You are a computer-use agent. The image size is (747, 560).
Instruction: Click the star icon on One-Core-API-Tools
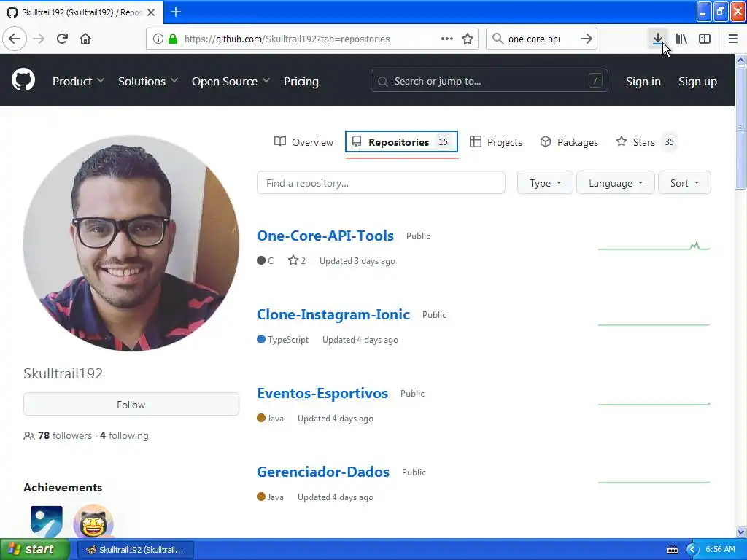(293, 260)
